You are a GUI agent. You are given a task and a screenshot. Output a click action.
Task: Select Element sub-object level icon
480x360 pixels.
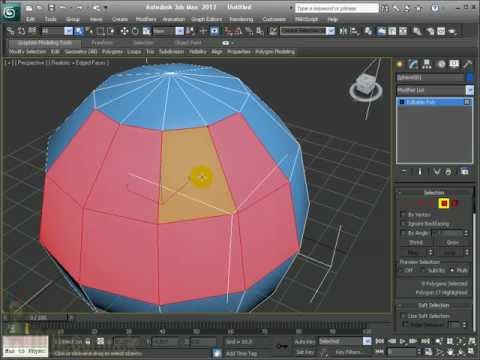pyautogui.click(x=455, y=203)
